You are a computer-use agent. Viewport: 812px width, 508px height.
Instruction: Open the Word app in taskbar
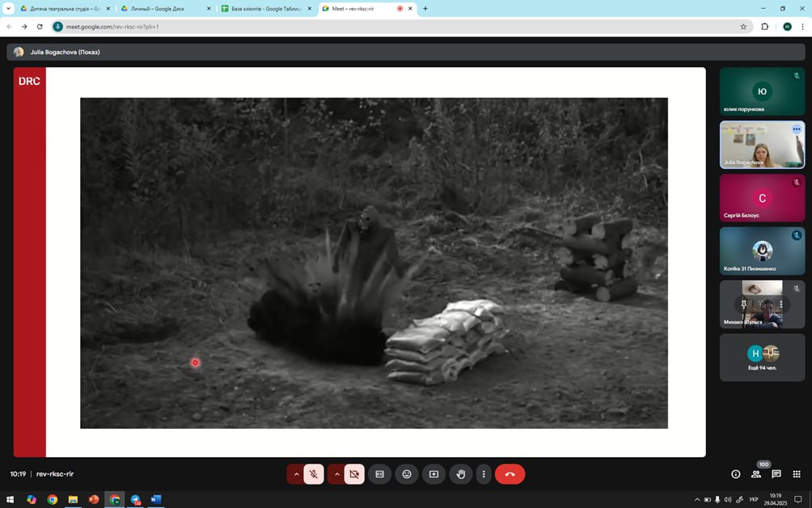point(156,499)
